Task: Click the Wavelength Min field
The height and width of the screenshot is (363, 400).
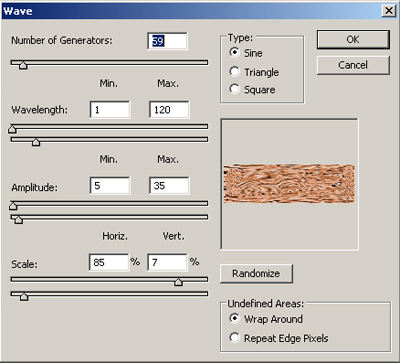Action: [110, 110]
